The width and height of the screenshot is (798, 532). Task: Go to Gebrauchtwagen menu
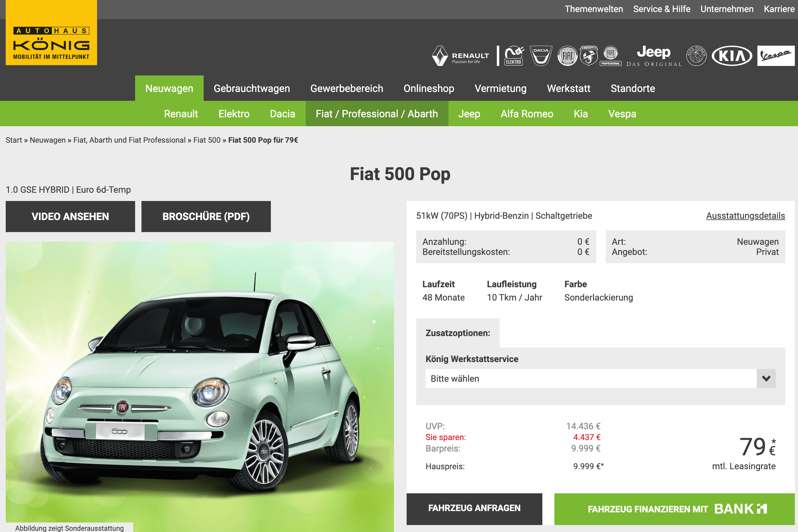click(252, 88)
